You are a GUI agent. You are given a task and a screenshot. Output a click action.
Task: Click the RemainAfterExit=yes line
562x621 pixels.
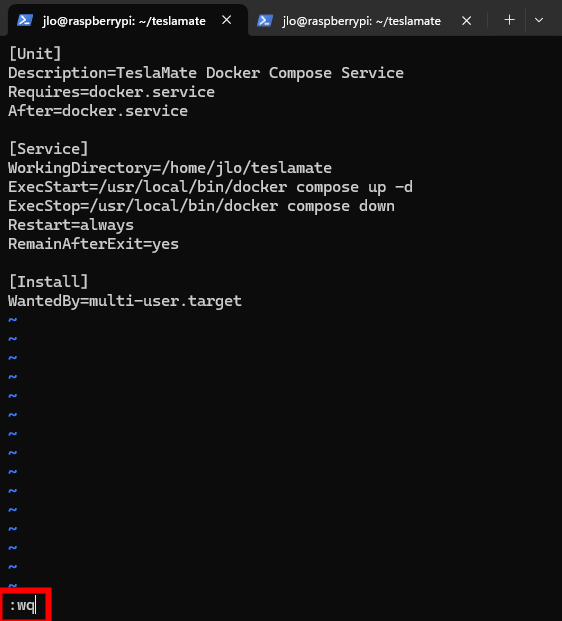tap(93, 244)
